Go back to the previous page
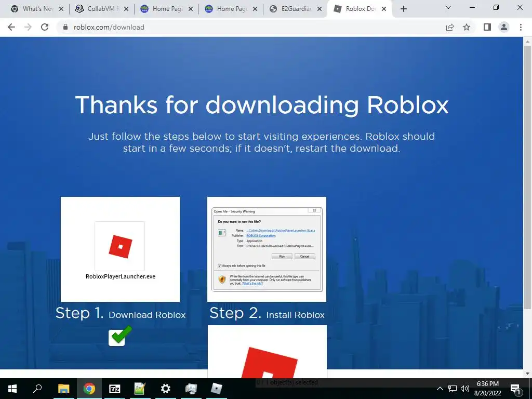The image size is (532, 399). [x=11, y=27]
